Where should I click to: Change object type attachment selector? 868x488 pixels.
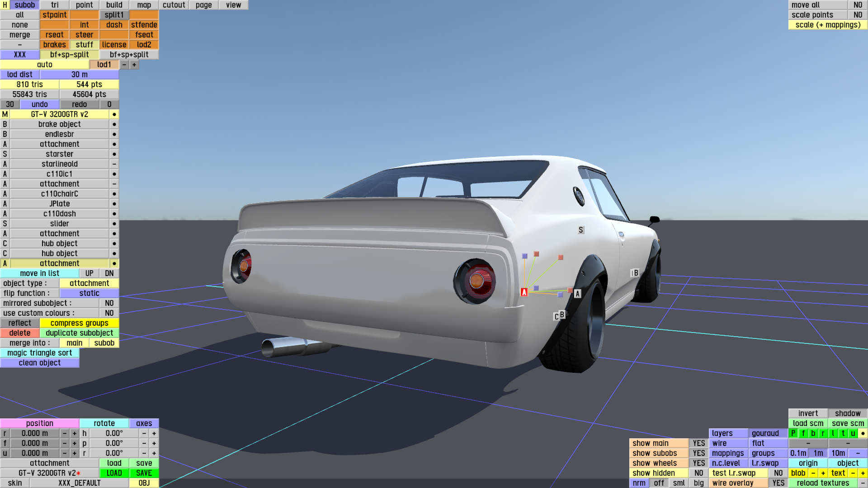[x=89, y=283]
